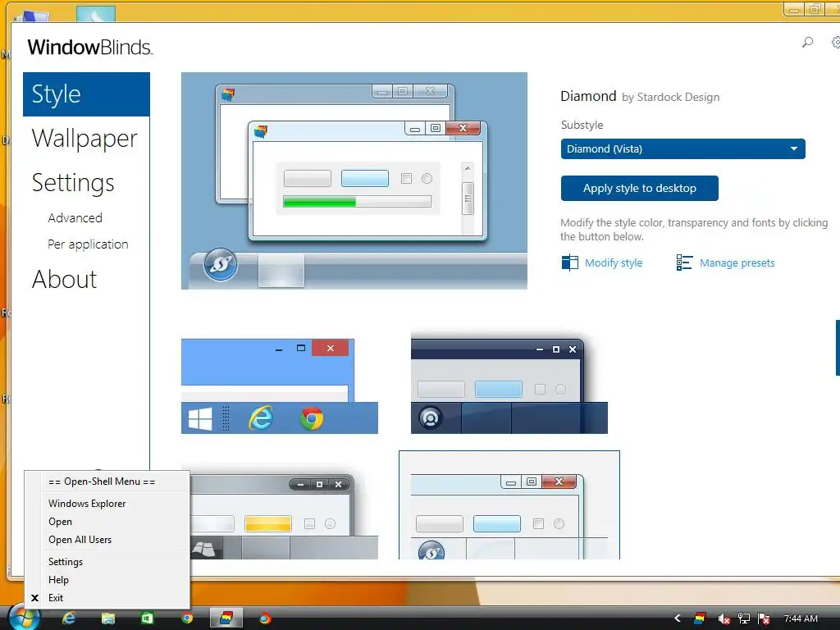Viewport: 840px width, 630px height.
Task: Click the muted volume tray icon
Action: click(x=724, y=619)
